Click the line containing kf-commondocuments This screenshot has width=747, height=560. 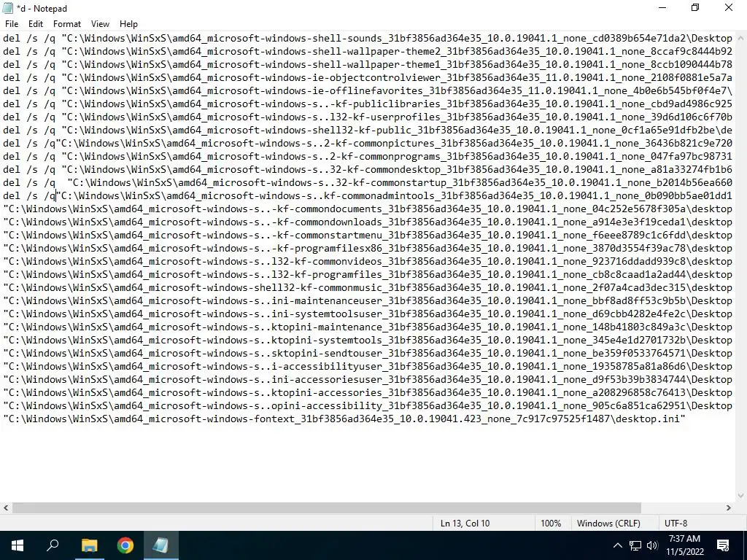(368, 209)
